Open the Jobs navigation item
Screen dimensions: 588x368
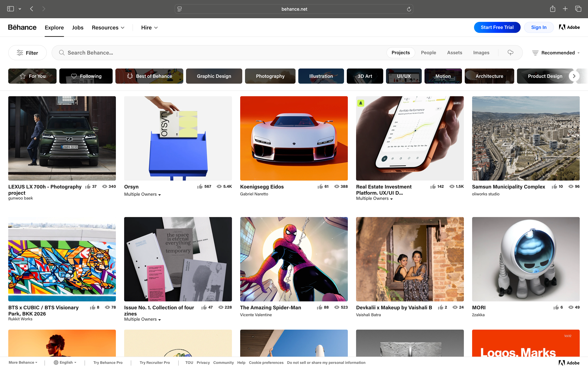click(78, 28)
